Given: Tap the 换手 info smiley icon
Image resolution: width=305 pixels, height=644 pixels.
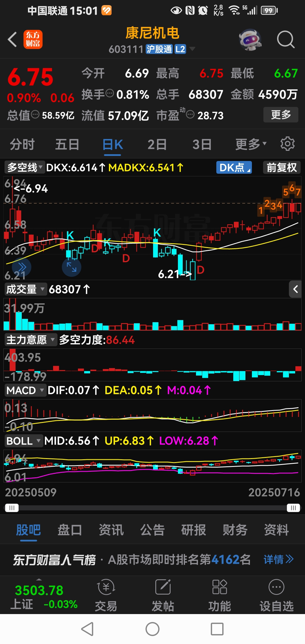Looking at the screenshot, I should pos(110,93).
